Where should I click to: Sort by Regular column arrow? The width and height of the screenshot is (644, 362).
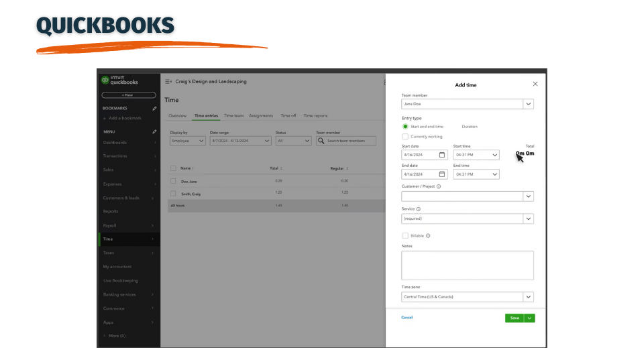pyautogui.click(x=347, y=168)
